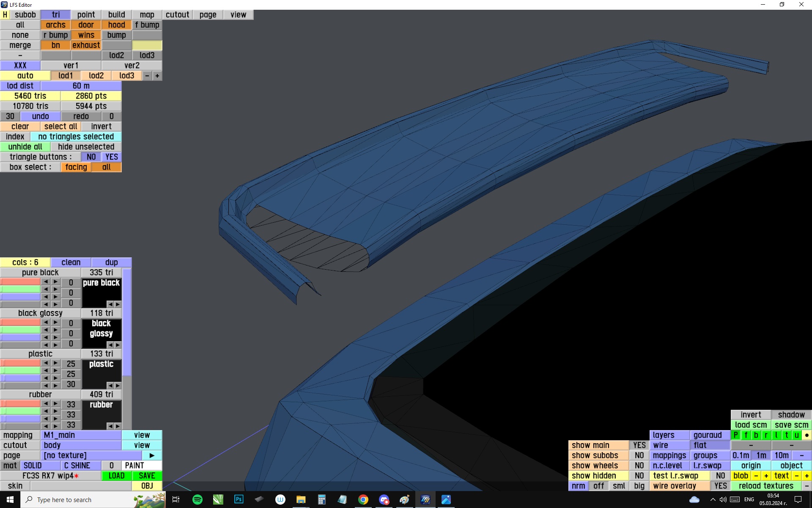Open Spotify from the taskbar

tap(198, 500)
